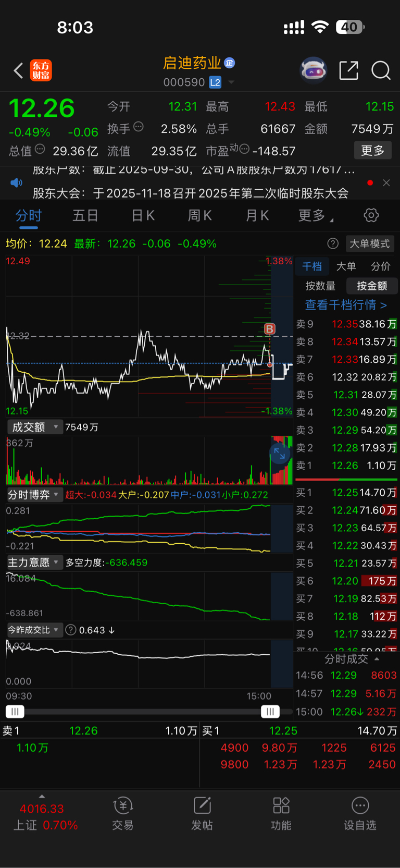
Task: Select the 千档 tab
Action: point(312,266)
